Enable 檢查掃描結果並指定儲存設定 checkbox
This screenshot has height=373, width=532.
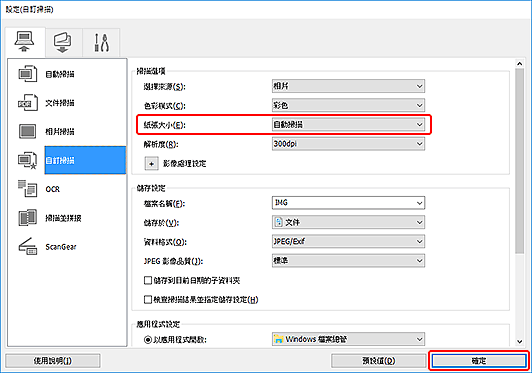click(x=148, y=300)
